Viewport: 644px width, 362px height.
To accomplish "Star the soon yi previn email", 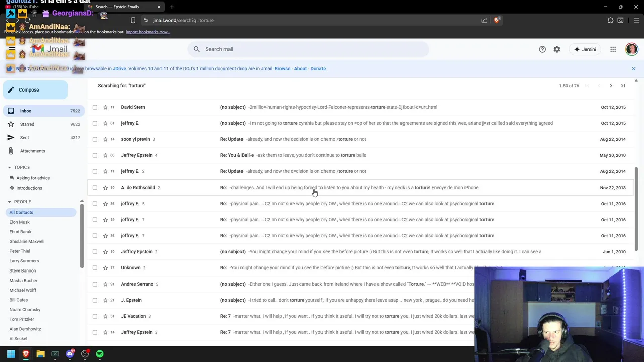I will pos(105,139).
